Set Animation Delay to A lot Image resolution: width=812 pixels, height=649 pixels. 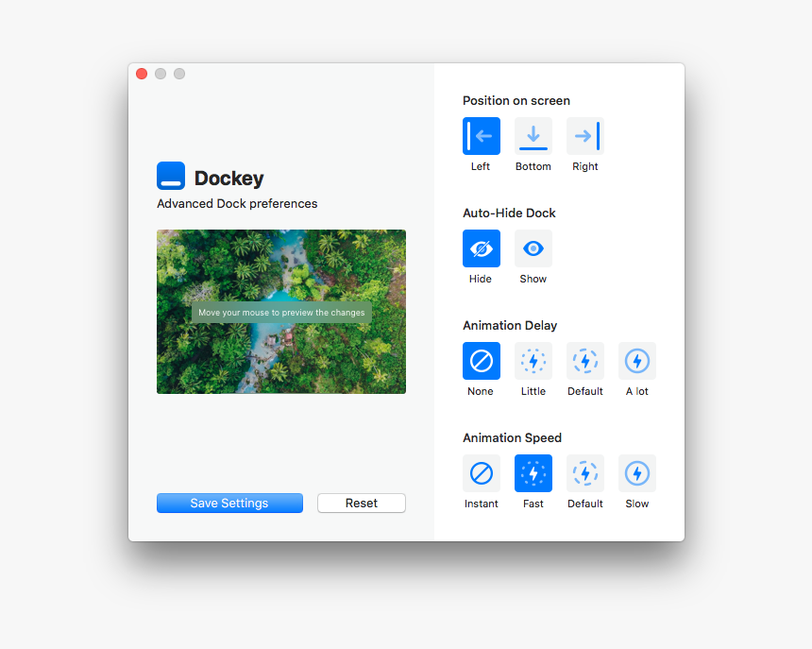point(637,361)
